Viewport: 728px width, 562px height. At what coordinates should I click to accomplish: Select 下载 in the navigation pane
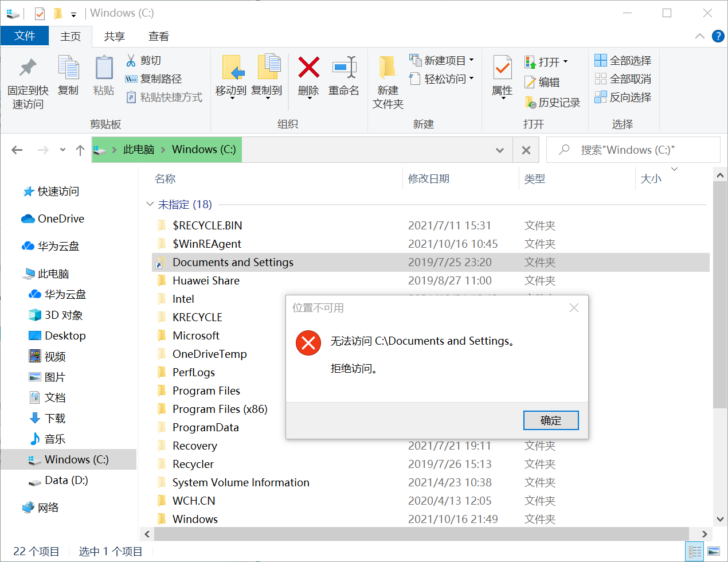pos(55,419)
